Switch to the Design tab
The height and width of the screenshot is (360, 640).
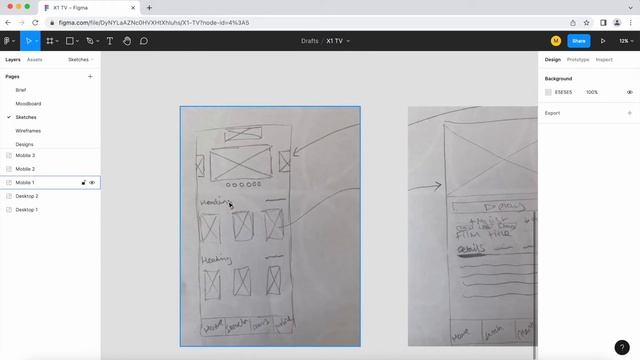(553, 60)
